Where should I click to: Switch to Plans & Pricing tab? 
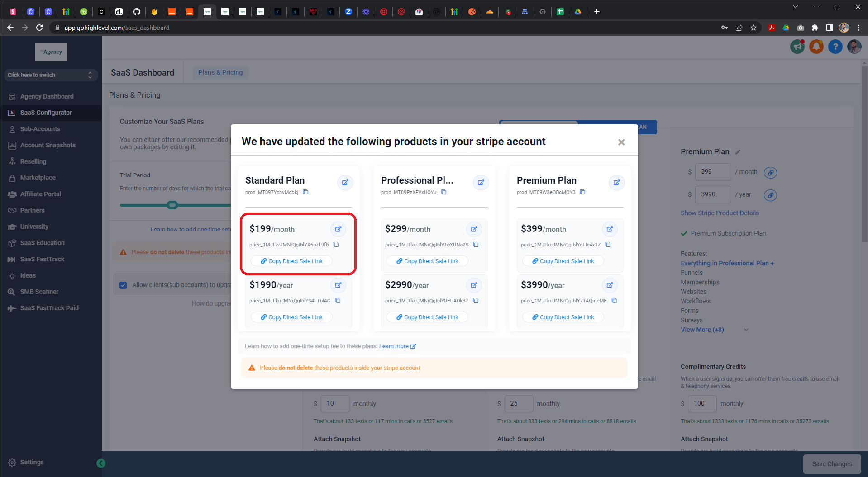[x=220, y=72]
